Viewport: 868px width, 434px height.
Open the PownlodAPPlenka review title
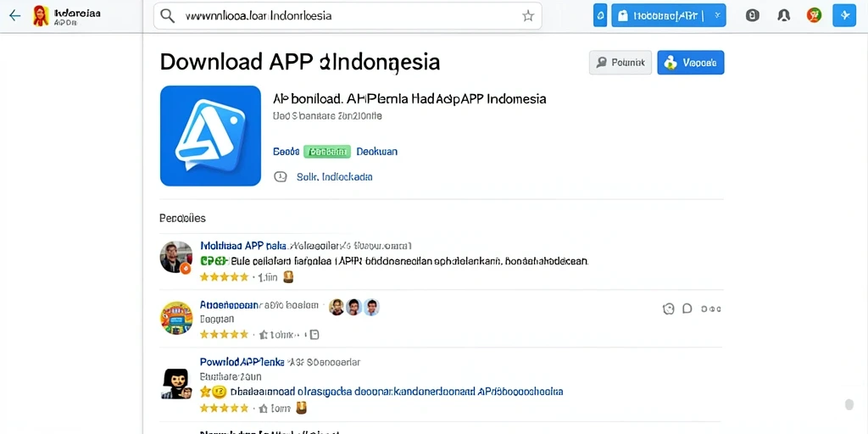(242, 362)
